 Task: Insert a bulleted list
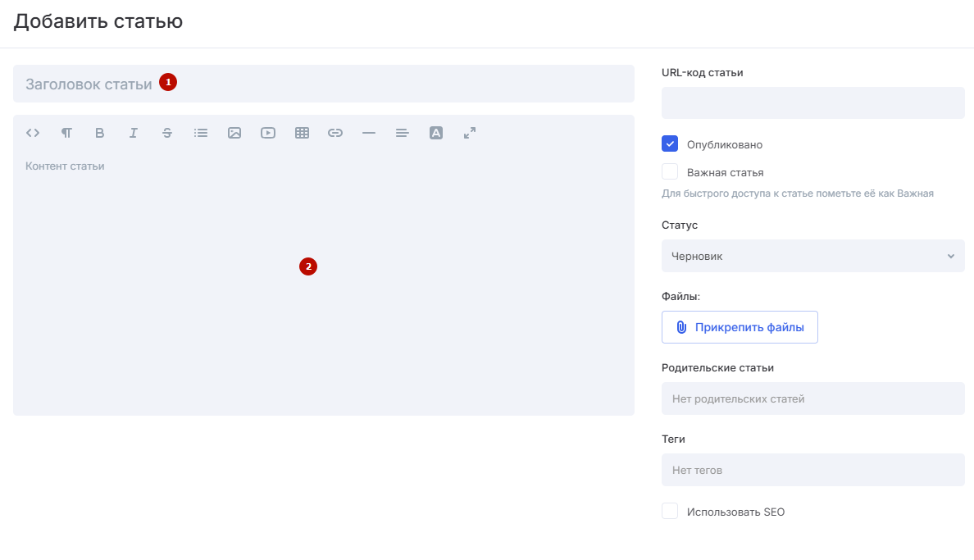[201, 133]
